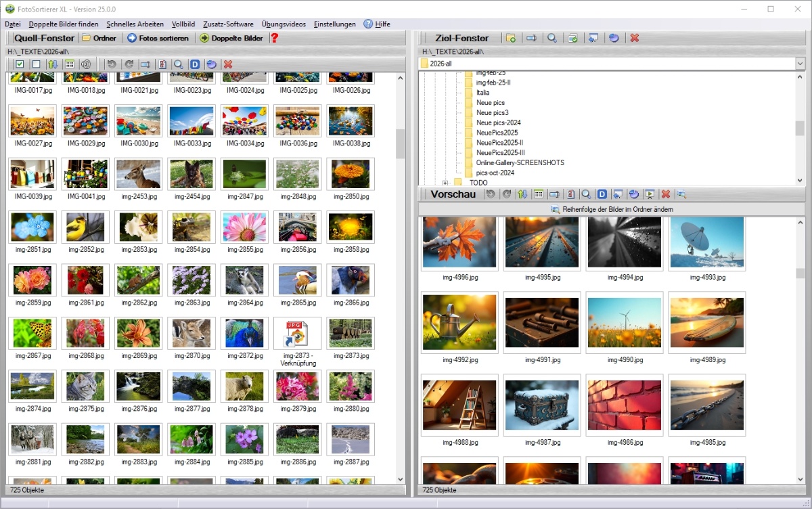This screenshot has width=812, height=509.
Task: Click the slideshow play icon in Vorschau toolbar
Action: [x=650, y=194]
